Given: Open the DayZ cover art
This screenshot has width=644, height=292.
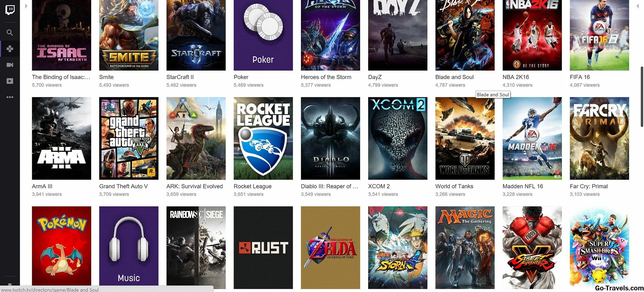Looking at the screenshot, I should (x=398, y=35).
